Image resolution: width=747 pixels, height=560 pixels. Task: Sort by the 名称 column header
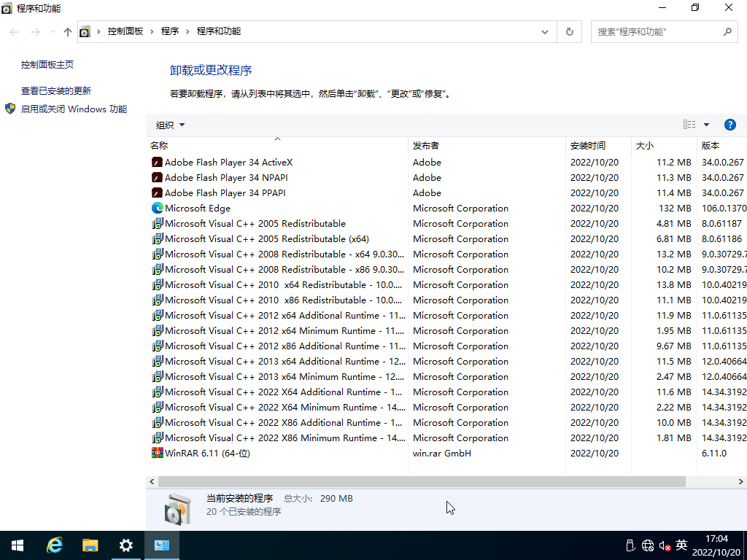point(276,145)
